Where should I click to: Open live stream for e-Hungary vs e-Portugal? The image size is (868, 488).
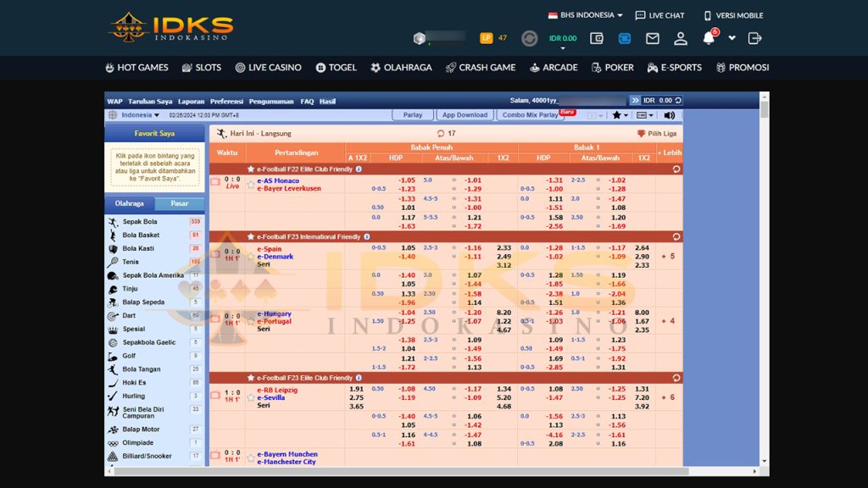point(215,319)
